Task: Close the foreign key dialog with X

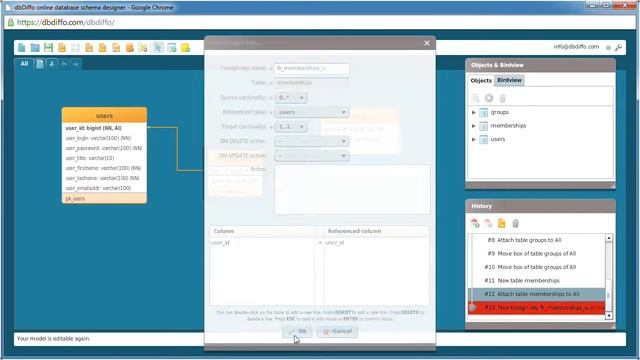Action: click(427, 43)
